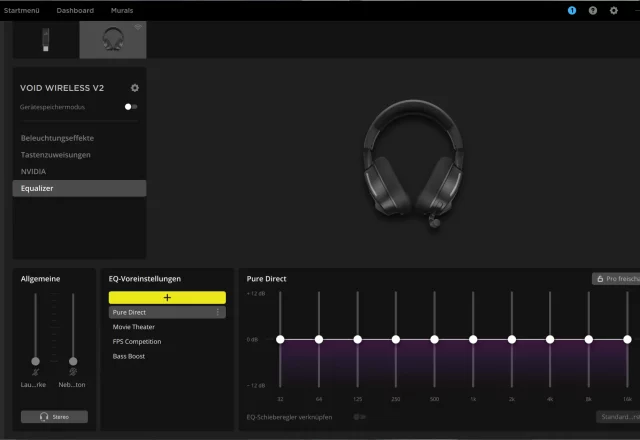The width and height of the screenshot is (640, 440).
Task: Toggle EQ-Schieberegler verknüpfen switch
Action: point(359,416)
